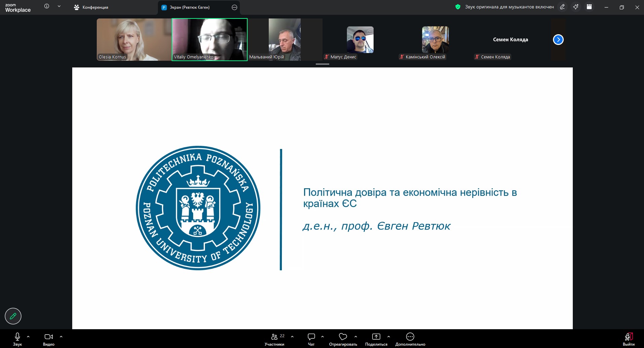Toggle original sound for musicians setting
This screenshot has height=348, width=644.
[509, 7]
